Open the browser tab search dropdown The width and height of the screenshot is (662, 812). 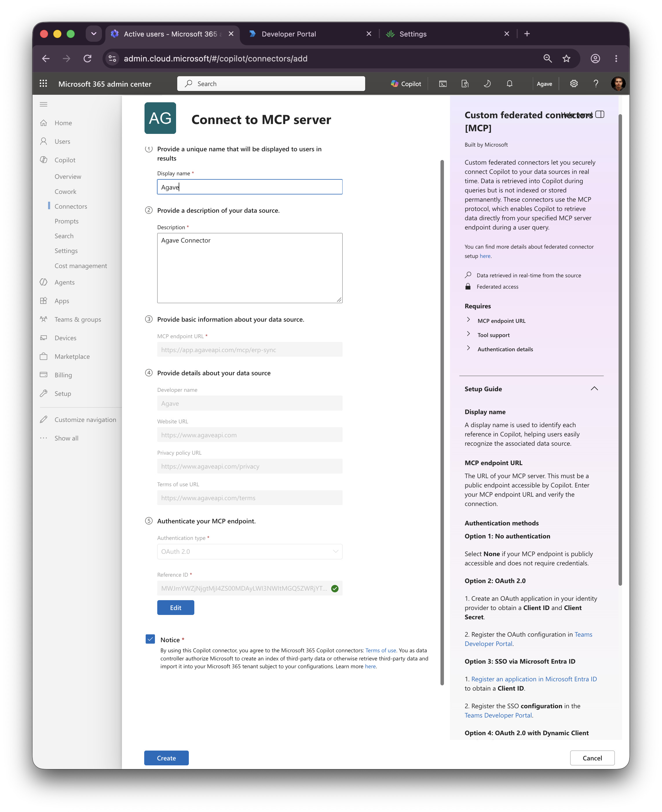[94, 34]
